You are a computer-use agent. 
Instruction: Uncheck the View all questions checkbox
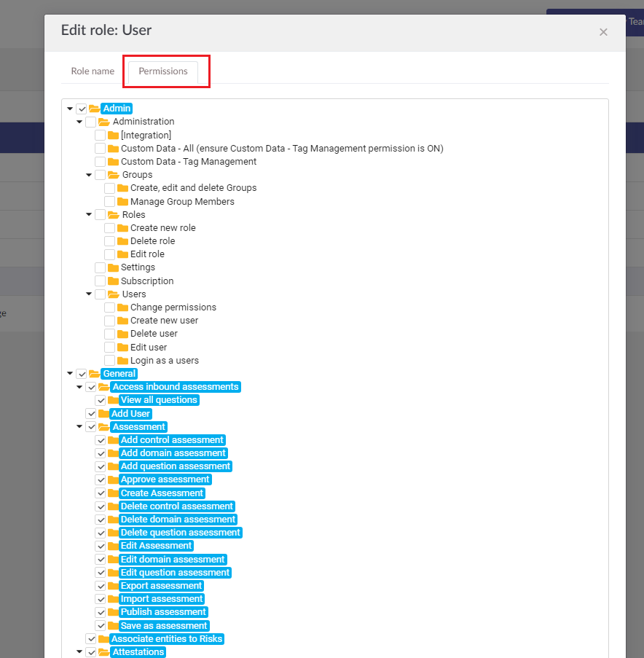[x=101, y=400]
